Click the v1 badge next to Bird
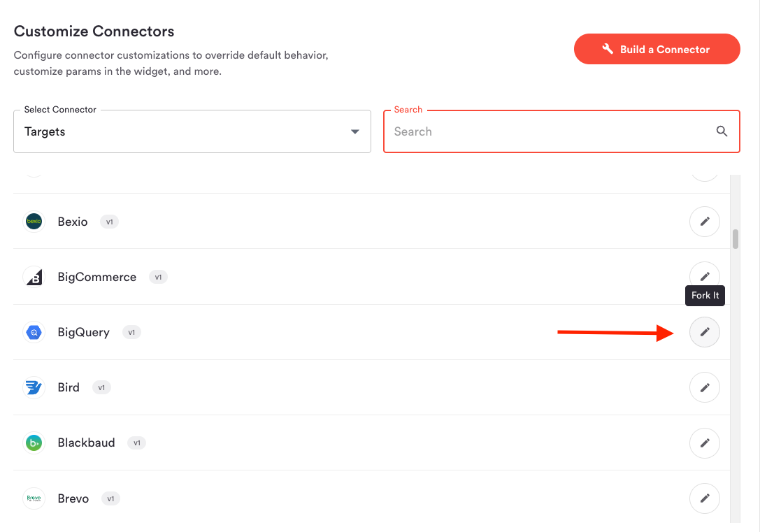The image size is (760, 532). 101,387
